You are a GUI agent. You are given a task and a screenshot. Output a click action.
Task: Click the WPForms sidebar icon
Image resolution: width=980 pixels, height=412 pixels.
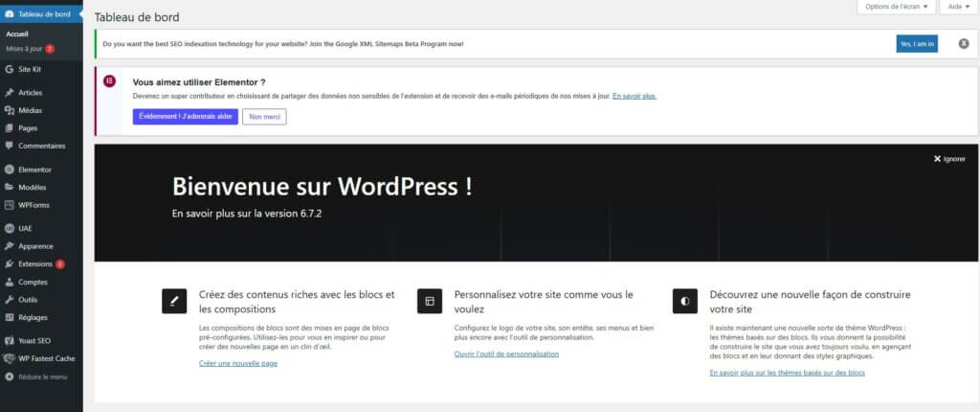pos(9,205)
